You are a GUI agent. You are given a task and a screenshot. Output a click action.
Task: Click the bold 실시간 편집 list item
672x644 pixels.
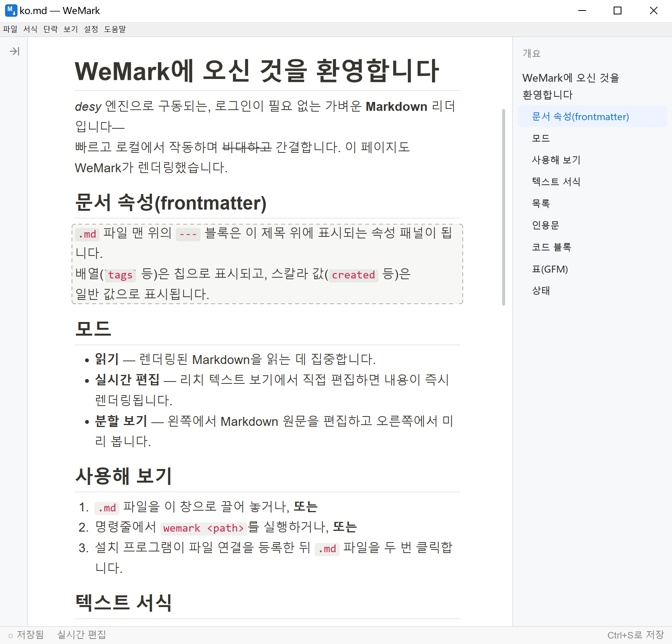pos(128,380)
